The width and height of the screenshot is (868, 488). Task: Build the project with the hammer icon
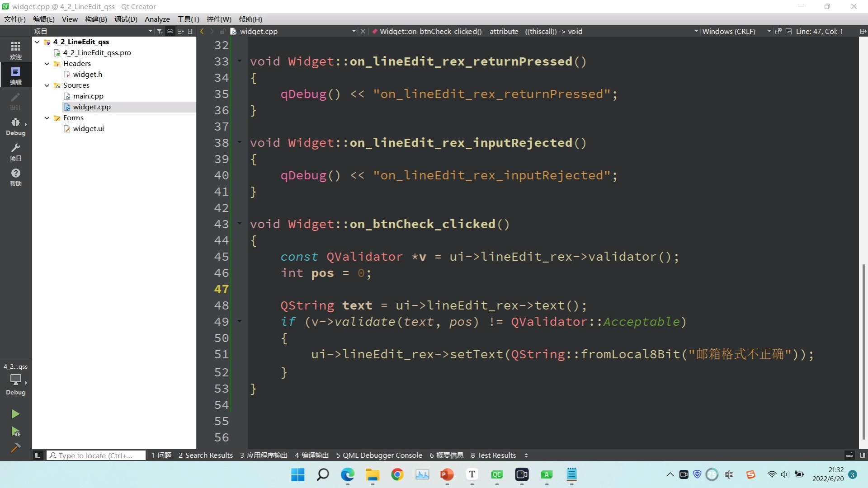(x=15, y=448)
